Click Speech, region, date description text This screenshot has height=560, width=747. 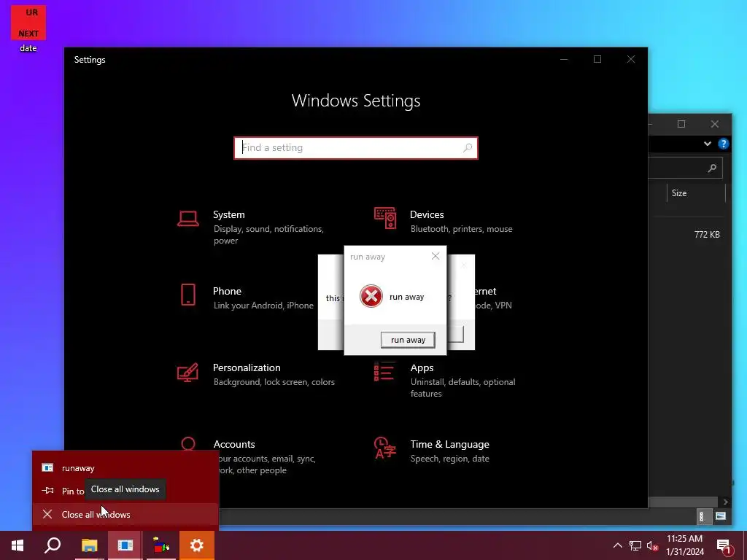pos(449,459)
